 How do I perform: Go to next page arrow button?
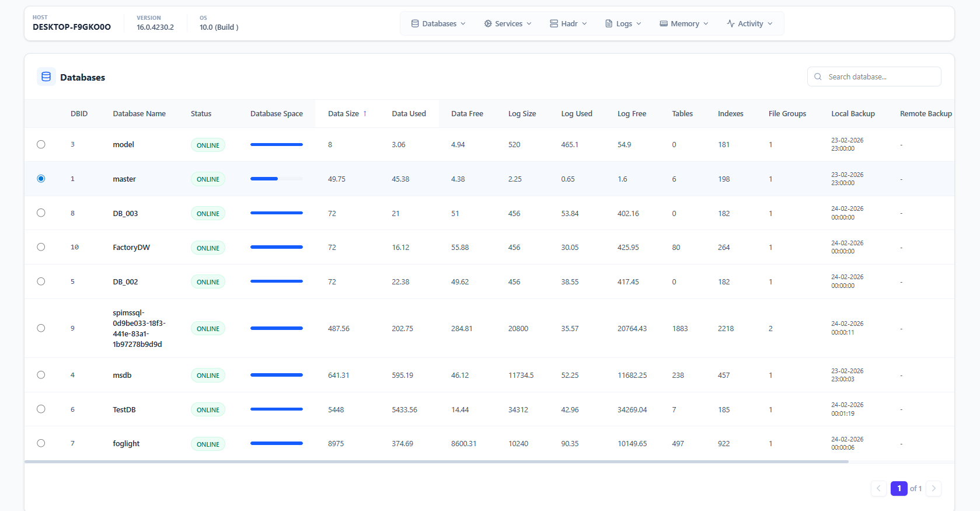coord(933,488)
